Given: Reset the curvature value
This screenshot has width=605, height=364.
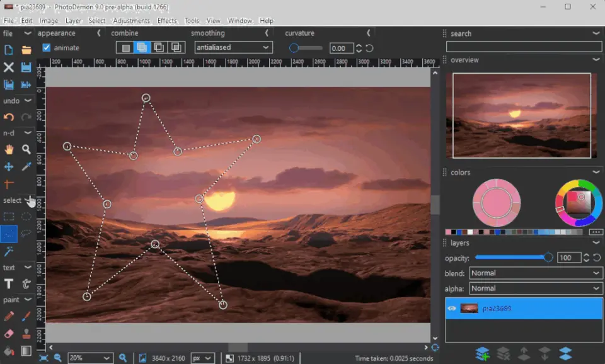Looking at the screenshot, I should pos(369,48).
